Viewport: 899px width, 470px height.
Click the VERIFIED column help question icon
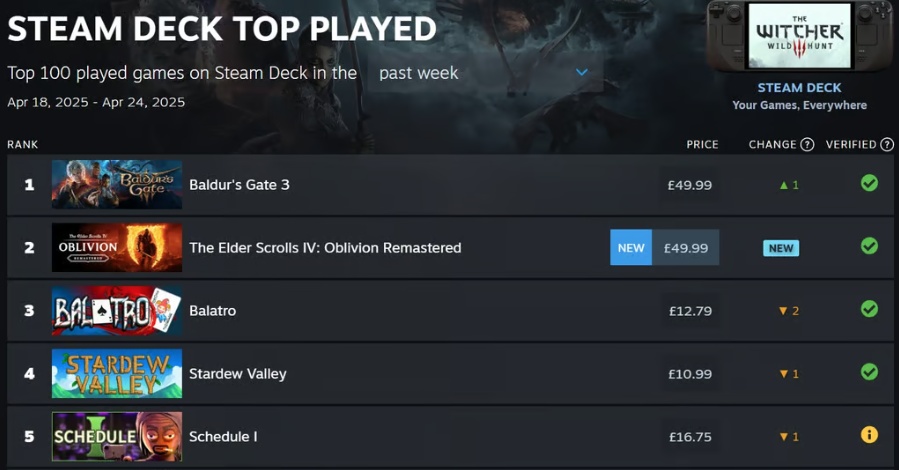click(886, 144)
